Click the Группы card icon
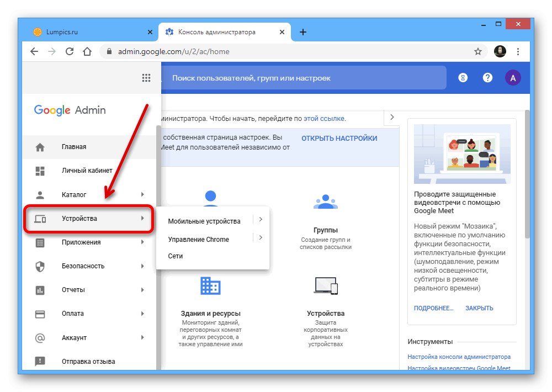Viewport: 552px width, 392px height. click(x=326, y=202)
